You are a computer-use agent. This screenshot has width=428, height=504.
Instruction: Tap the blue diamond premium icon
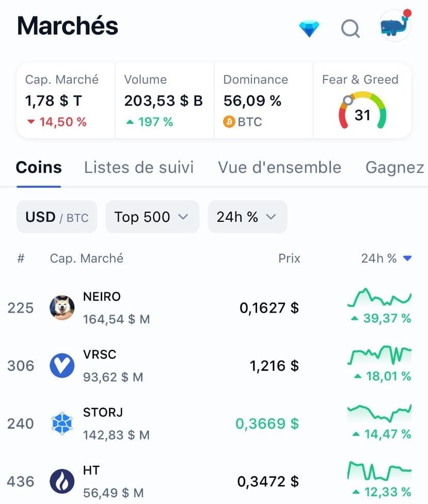[x=309, y=28]
